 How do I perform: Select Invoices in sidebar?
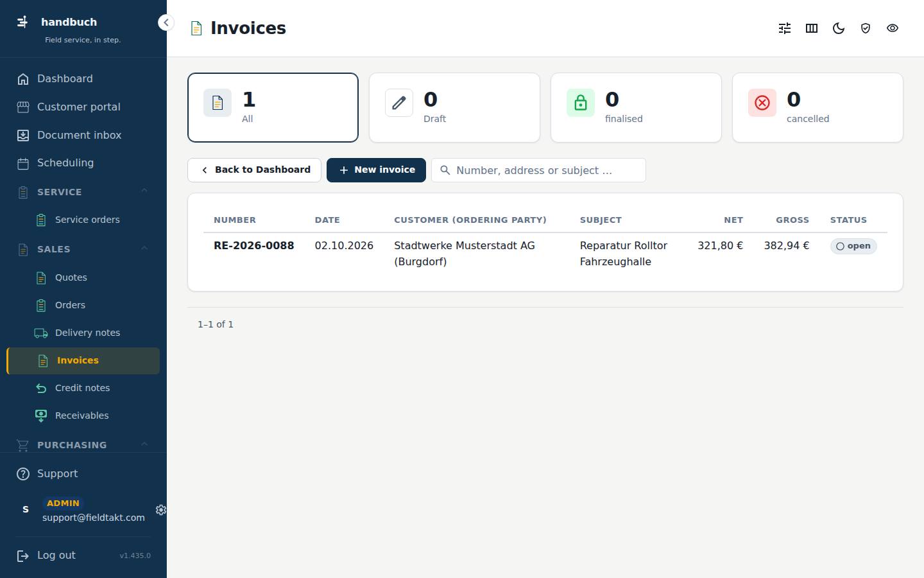[x=83, y=360]
